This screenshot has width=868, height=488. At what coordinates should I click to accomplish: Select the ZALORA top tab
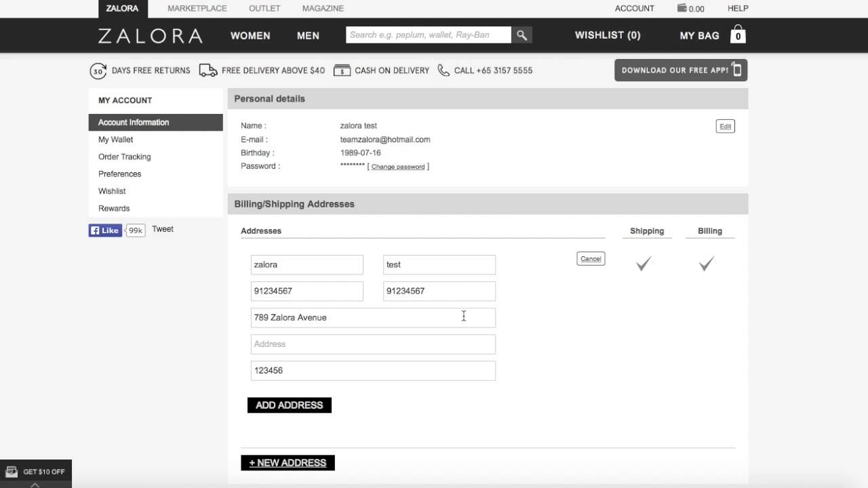pos(122,9)
